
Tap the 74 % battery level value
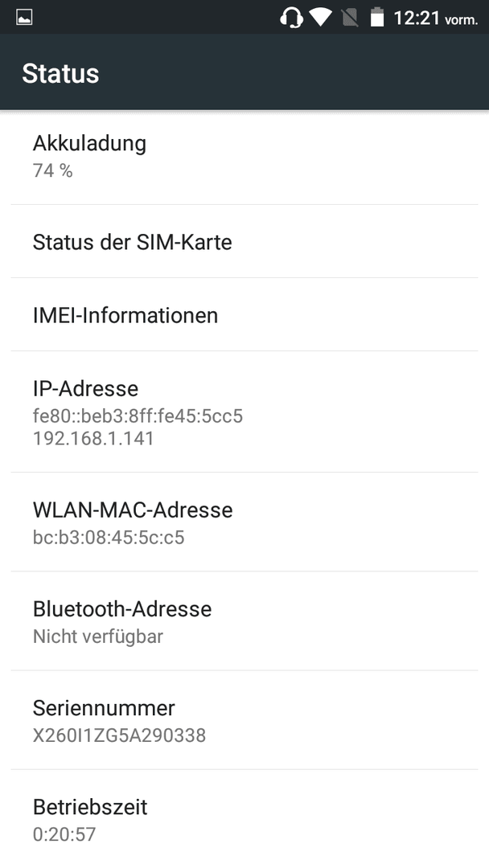tap(52, 171)
